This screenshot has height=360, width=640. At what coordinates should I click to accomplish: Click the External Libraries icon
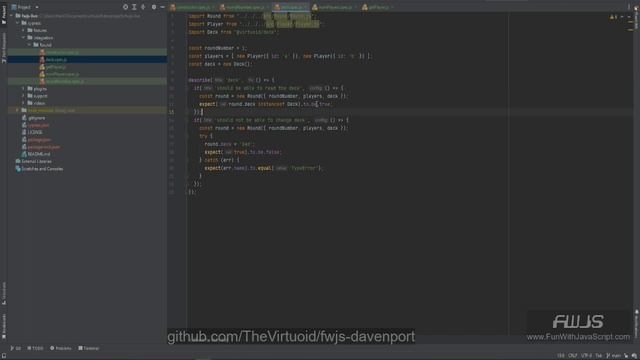18,161
